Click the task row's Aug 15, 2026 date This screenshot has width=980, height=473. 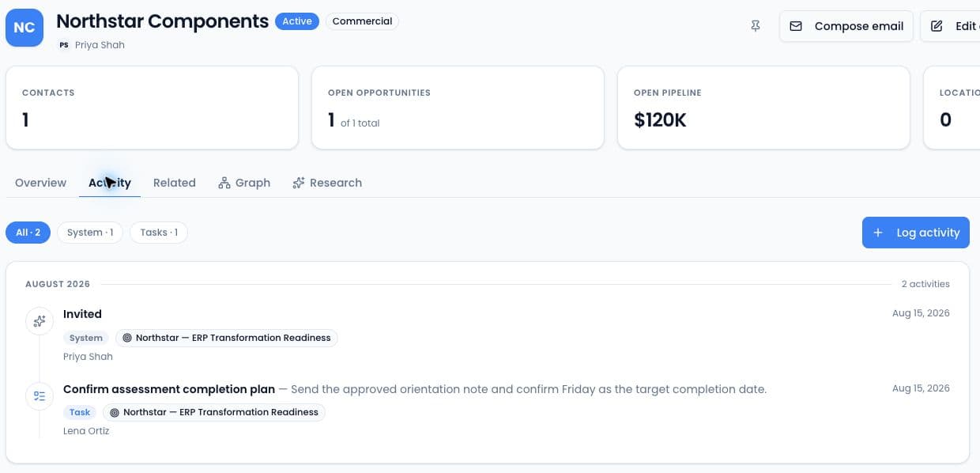point(921,388)
